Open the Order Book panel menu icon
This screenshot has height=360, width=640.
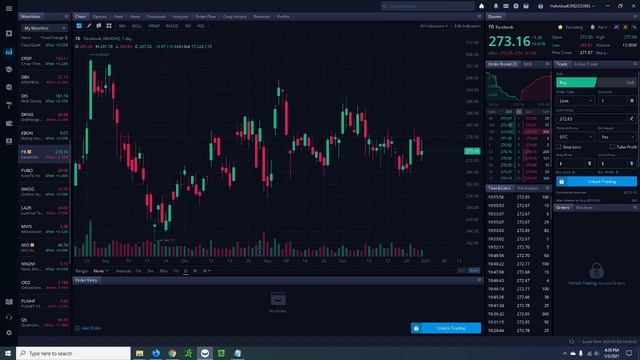(x=547, y=64)
